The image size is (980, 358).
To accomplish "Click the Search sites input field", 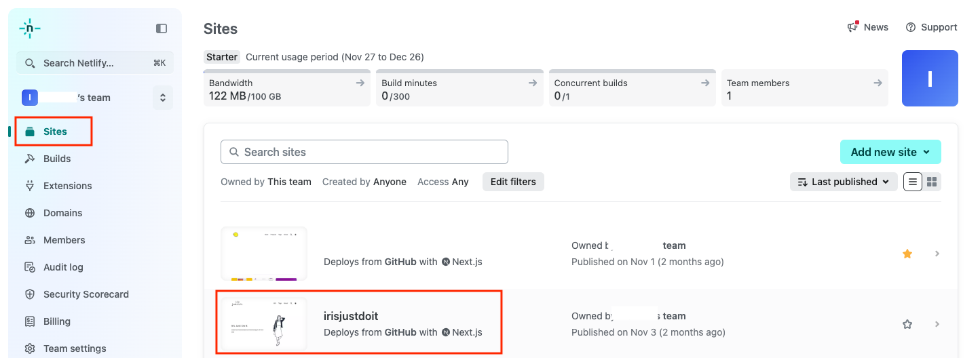I will 364,152.
